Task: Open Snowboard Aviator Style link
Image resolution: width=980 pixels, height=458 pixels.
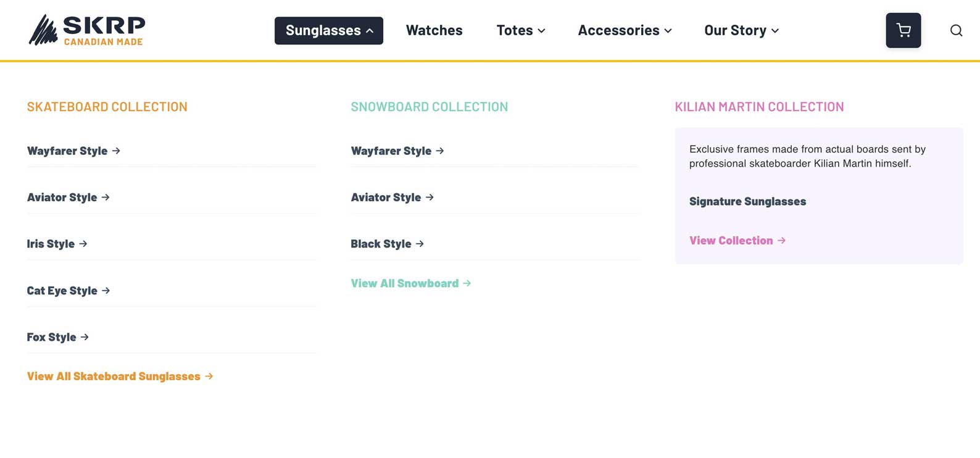Action: click(x=392, y=198)
